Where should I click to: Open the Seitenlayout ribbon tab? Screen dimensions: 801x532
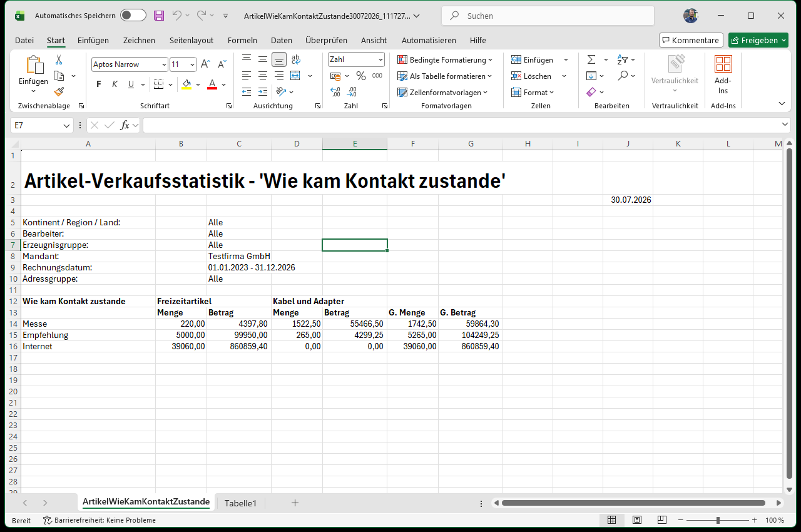pos(191,40)
